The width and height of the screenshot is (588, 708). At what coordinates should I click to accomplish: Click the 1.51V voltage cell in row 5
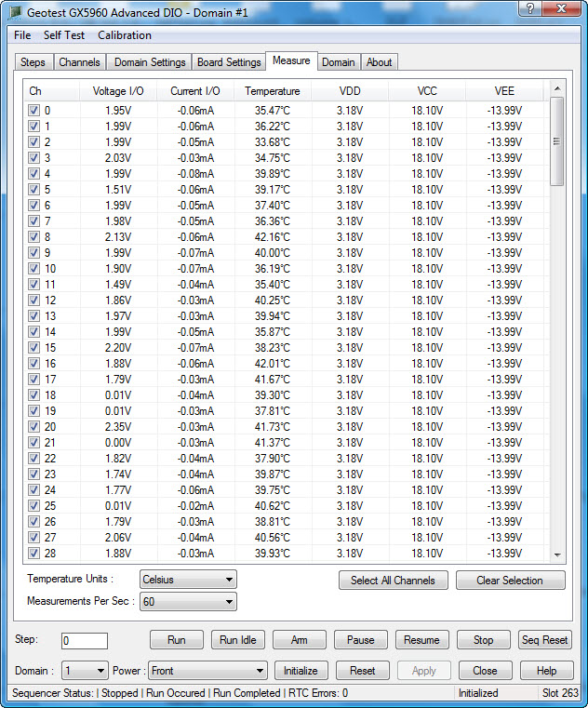click(x=118, y=189)
